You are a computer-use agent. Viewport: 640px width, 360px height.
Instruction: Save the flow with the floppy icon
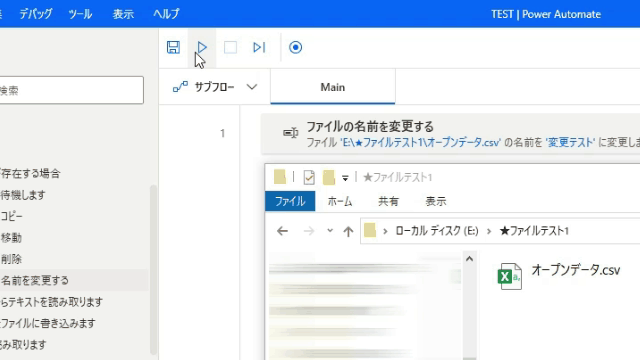point(173,47)
